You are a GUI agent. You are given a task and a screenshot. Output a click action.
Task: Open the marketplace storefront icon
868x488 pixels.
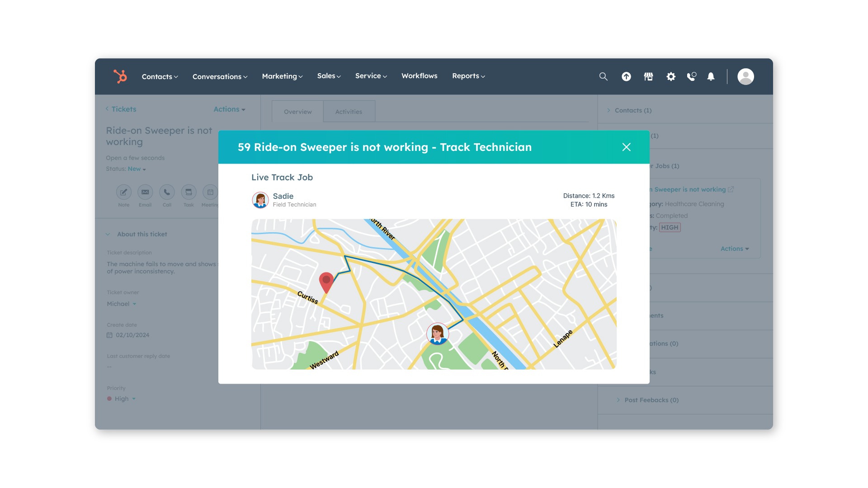click(x=648, y=76)
